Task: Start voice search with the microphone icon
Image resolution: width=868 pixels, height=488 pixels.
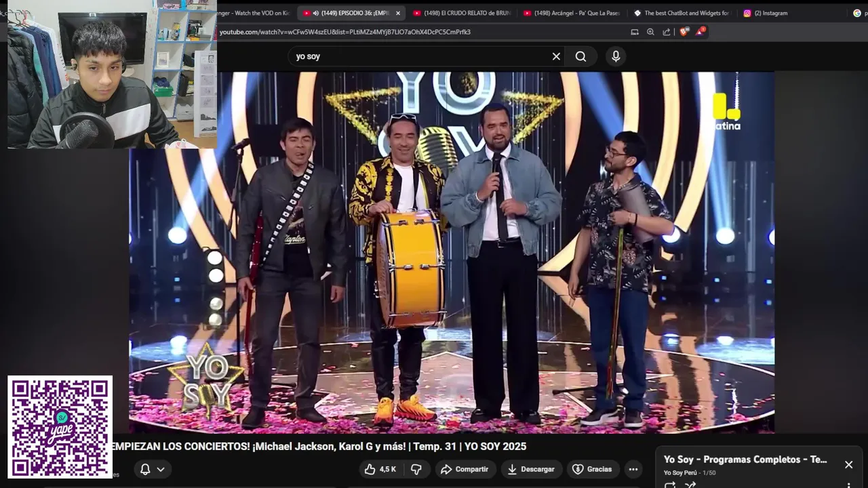Action: 616,56
